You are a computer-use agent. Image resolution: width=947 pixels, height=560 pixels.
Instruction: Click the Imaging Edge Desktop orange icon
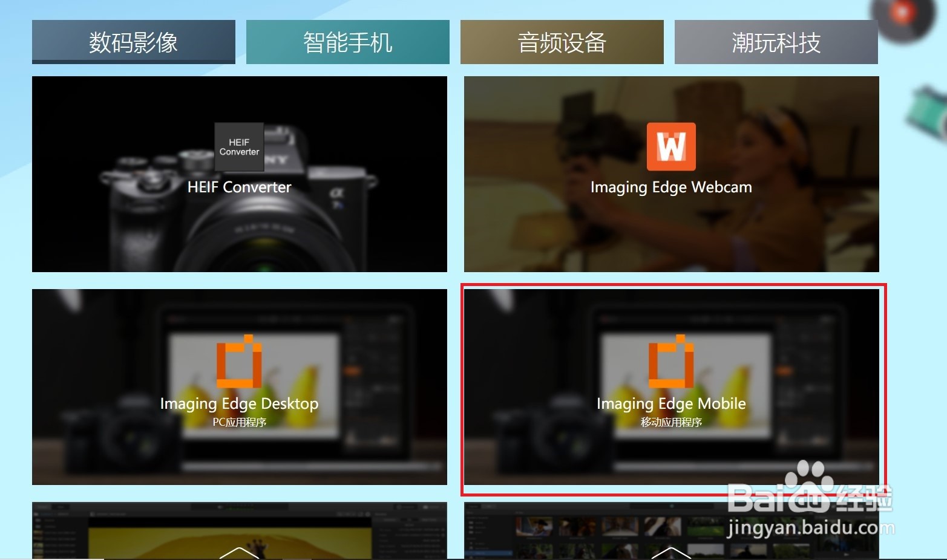[239, 361]
